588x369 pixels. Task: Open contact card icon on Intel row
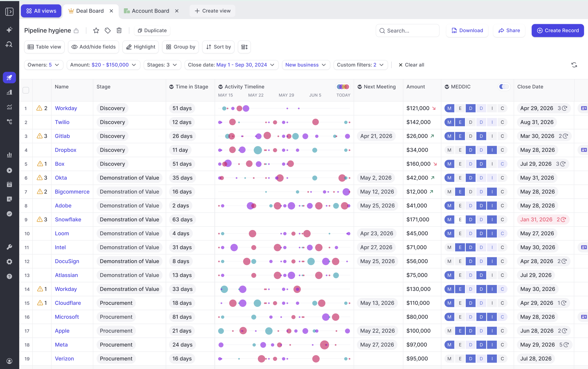(x=584, y=247)
